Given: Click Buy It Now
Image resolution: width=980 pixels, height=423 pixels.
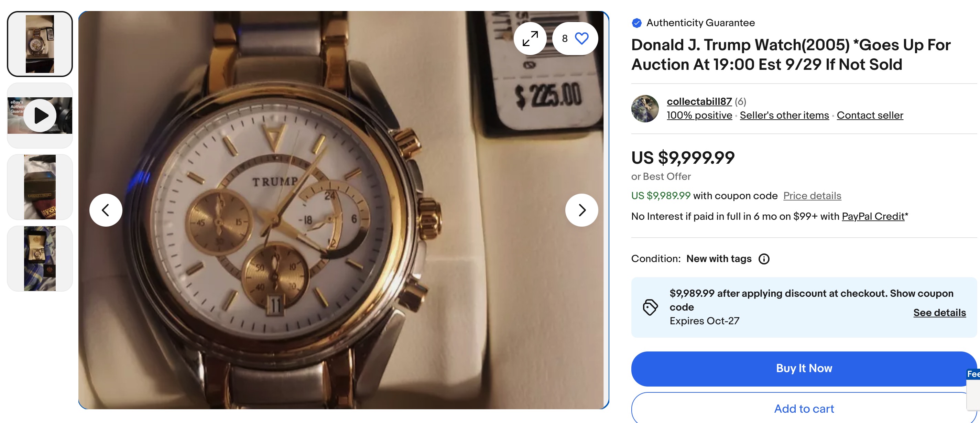Looking at the screenshot, I should point(803,368).
